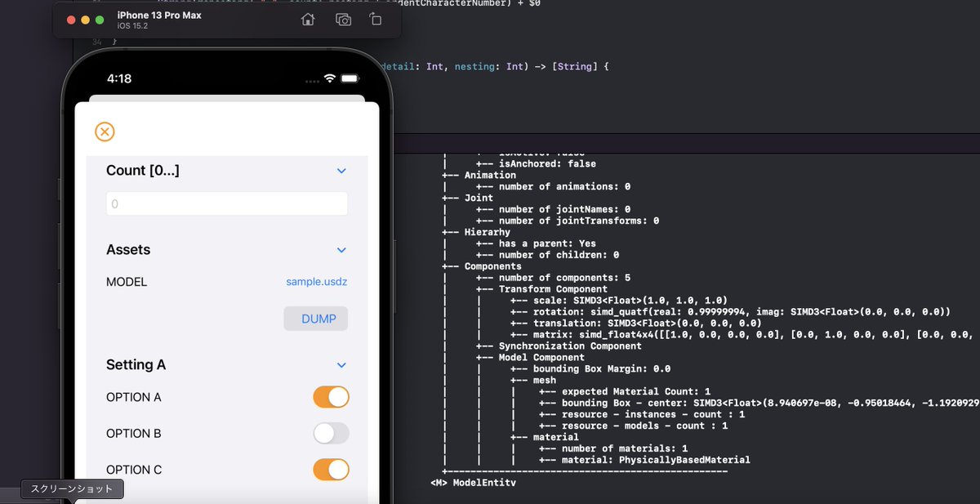The height and width of the screenshot is (504, 980).
Task: Click 'isAnchored: false' console line
Action: 547,163
